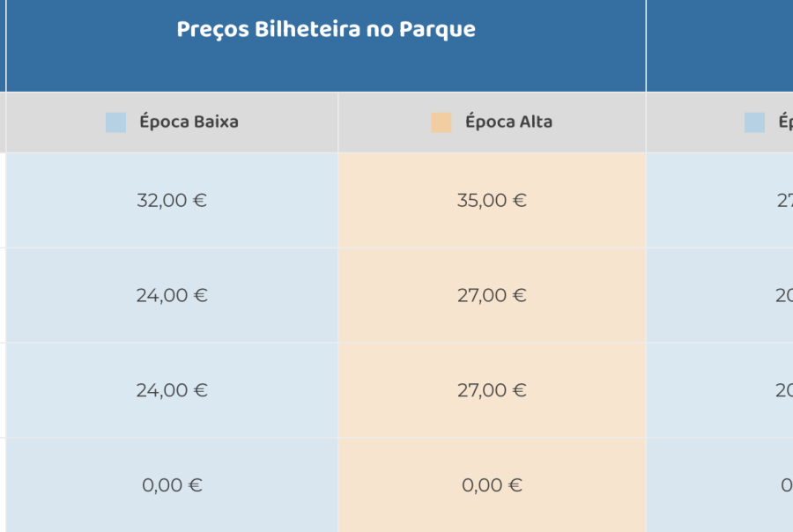The image size is (793, 532).
Task: Click the orange Época Alta color swatch
Action: [441, 122]
